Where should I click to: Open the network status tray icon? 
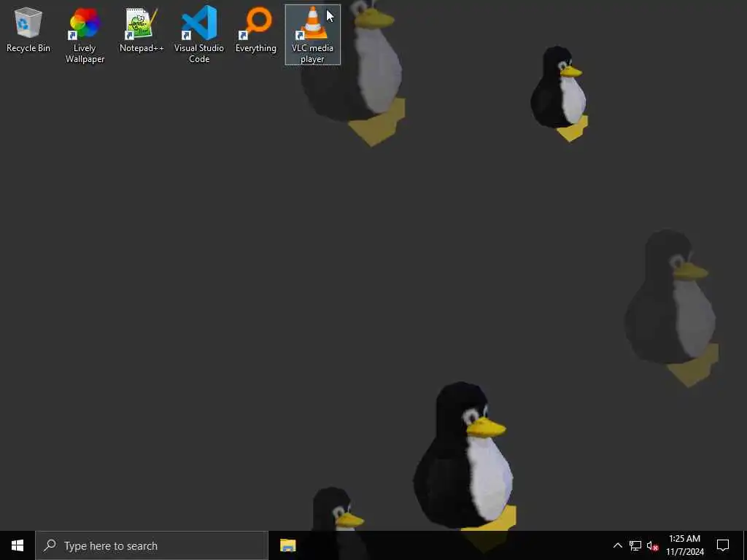click(635, 545)
